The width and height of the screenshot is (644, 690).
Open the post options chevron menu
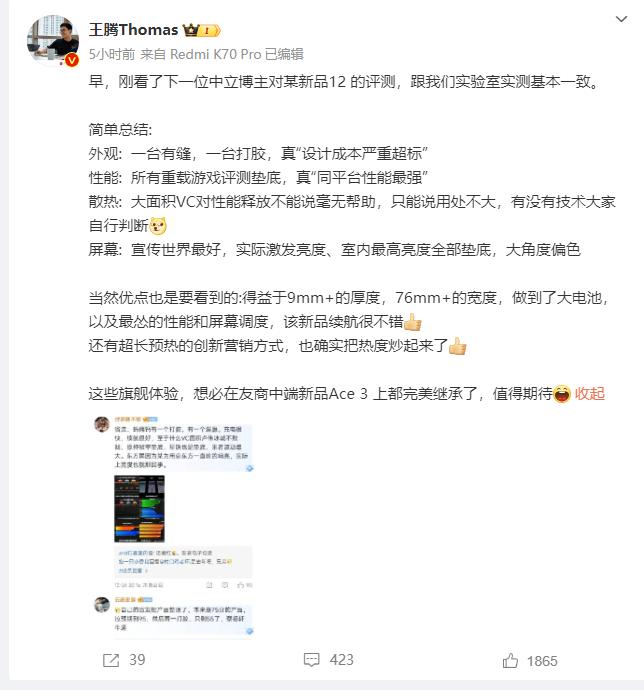[x=621, y=19]
